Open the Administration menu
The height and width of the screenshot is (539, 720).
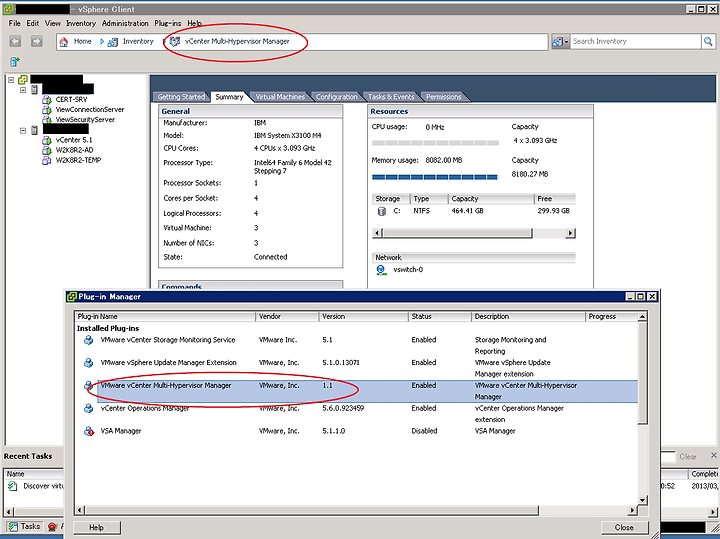(x=125, y=23)
